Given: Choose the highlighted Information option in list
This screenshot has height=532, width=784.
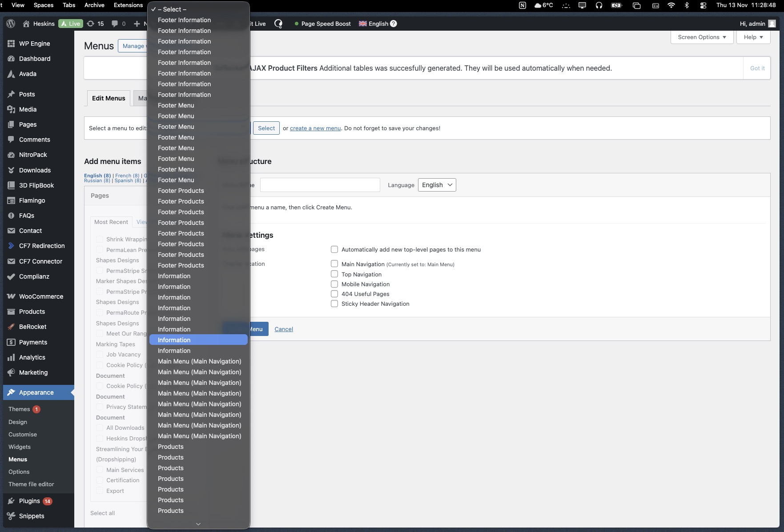Looking at the screenshot, I should tap(198, 340).
